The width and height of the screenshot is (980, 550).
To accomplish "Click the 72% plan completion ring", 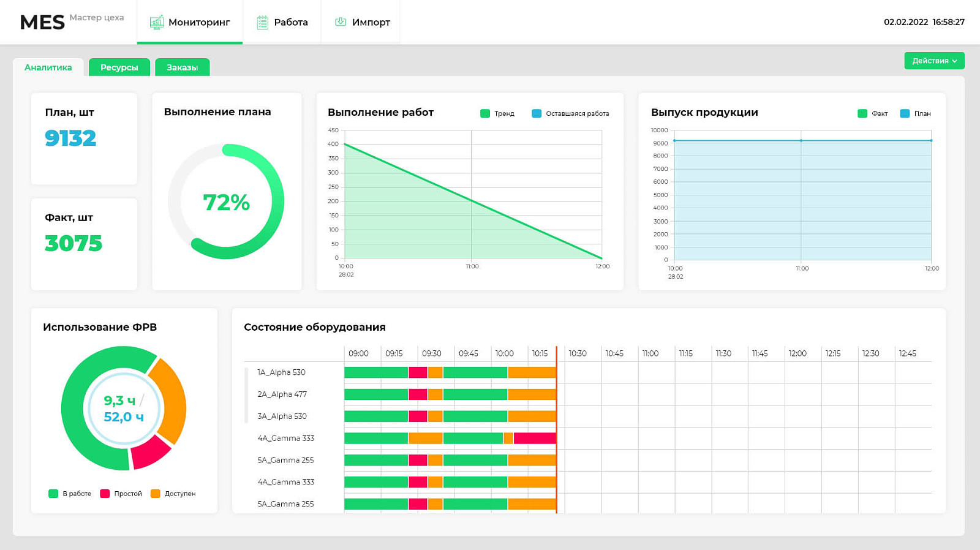I will pyautogui.click(x=226, y=202).
